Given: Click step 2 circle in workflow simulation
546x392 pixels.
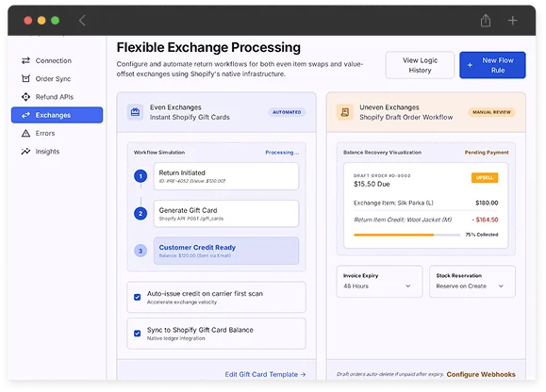Looking at the screenshot, I should coord(141,214).
